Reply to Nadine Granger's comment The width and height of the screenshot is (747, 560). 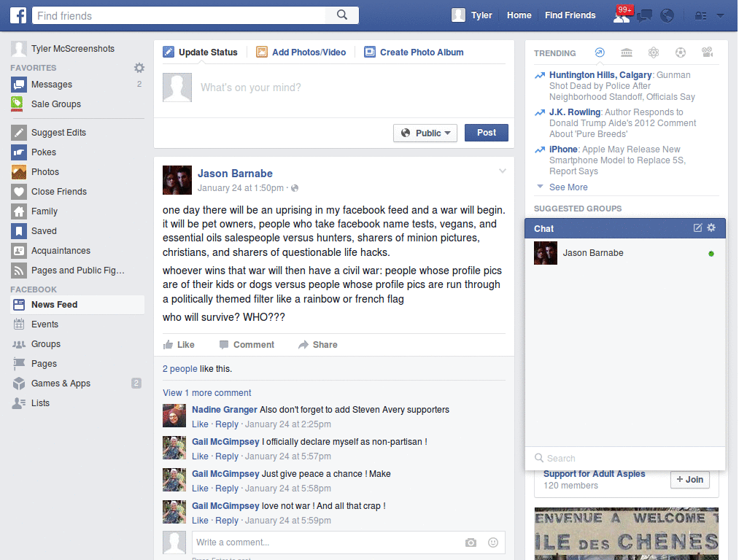click(x=227, y=424)
